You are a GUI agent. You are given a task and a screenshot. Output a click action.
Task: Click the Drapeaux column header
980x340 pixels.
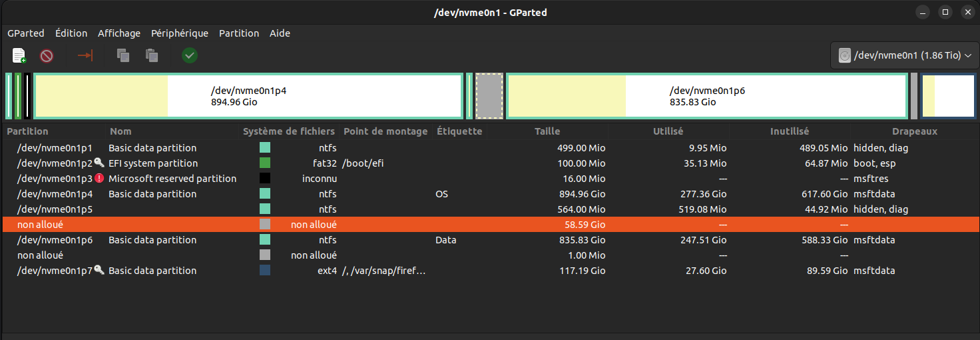915,131
